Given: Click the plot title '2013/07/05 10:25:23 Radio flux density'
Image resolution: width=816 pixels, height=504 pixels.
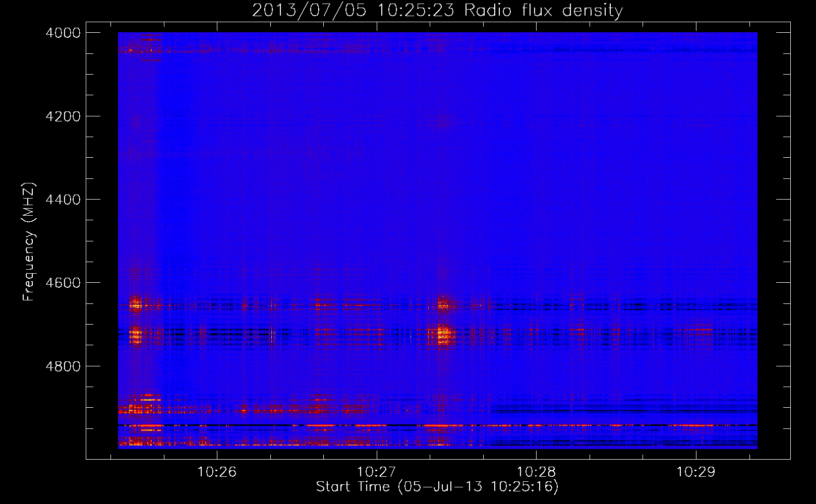Looking at the screenshot, I should point(437,11).
